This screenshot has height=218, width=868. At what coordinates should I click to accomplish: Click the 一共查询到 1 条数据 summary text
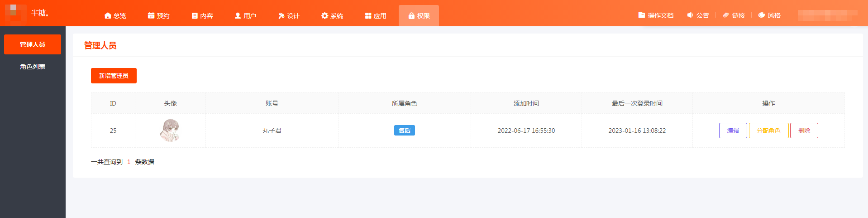(123, 162)
